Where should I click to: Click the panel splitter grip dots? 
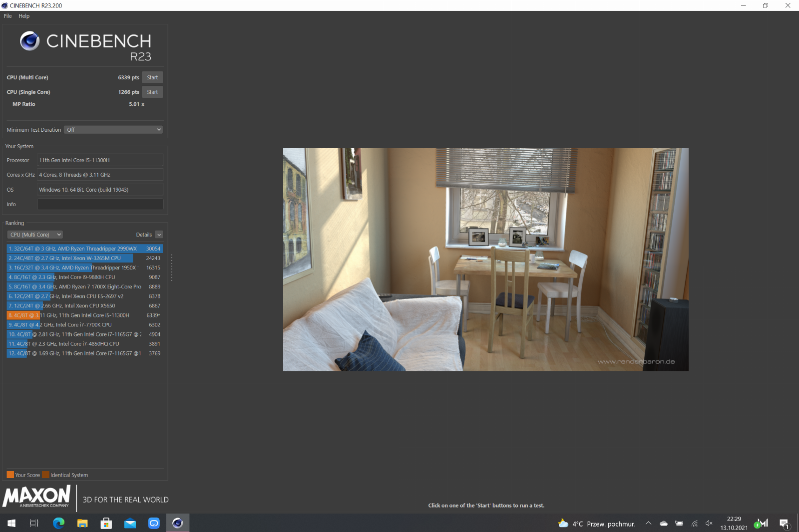pyautogui.click(x=172, y=267)
